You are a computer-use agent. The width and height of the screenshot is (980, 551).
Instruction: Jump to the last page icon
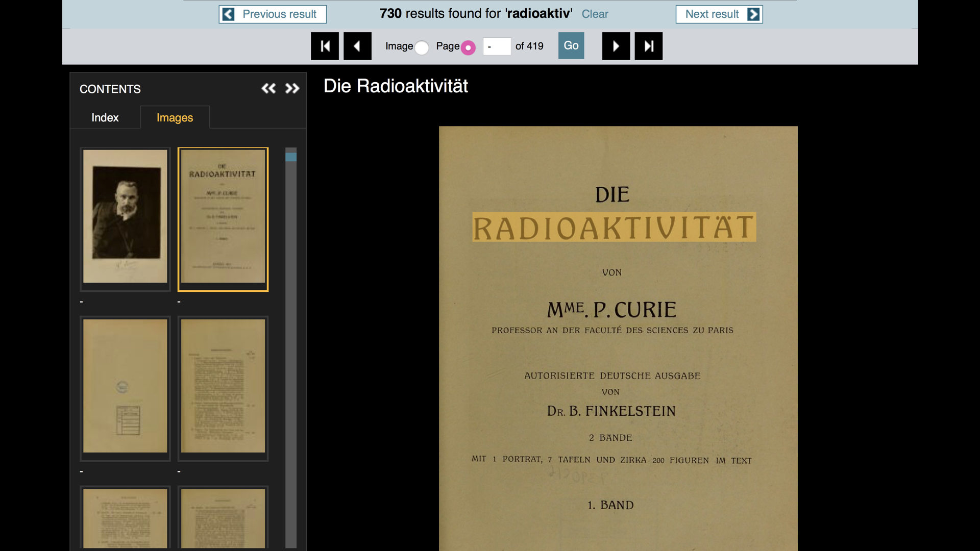click(648, 46)
